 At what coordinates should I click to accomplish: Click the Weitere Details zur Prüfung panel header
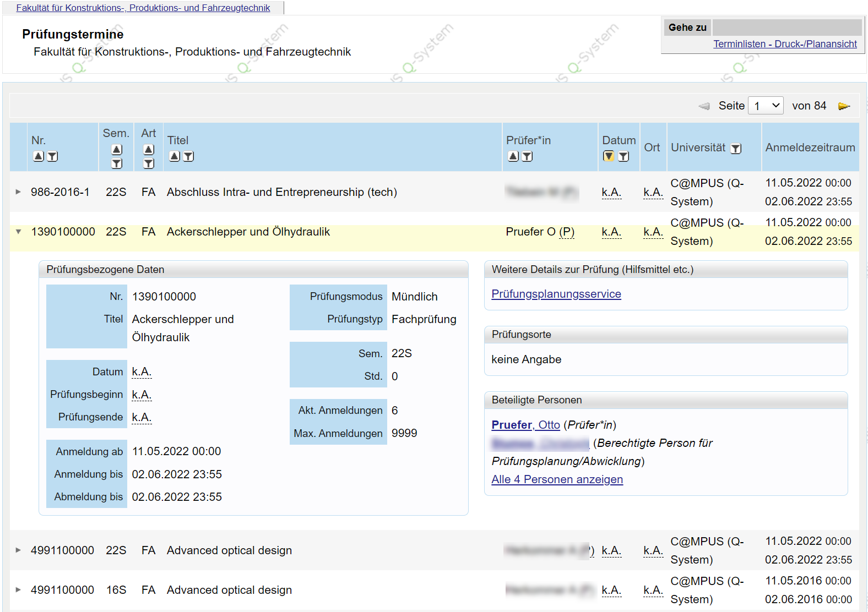(666, 270)
